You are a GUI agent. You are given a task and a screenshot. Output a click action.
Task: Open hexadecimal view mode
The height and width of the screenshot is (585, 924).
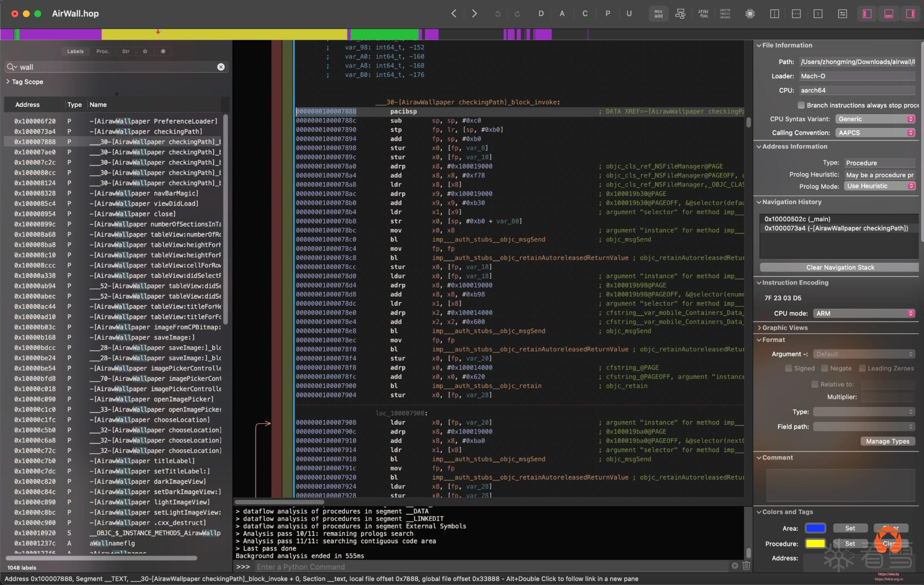click(x=725, y=14)
